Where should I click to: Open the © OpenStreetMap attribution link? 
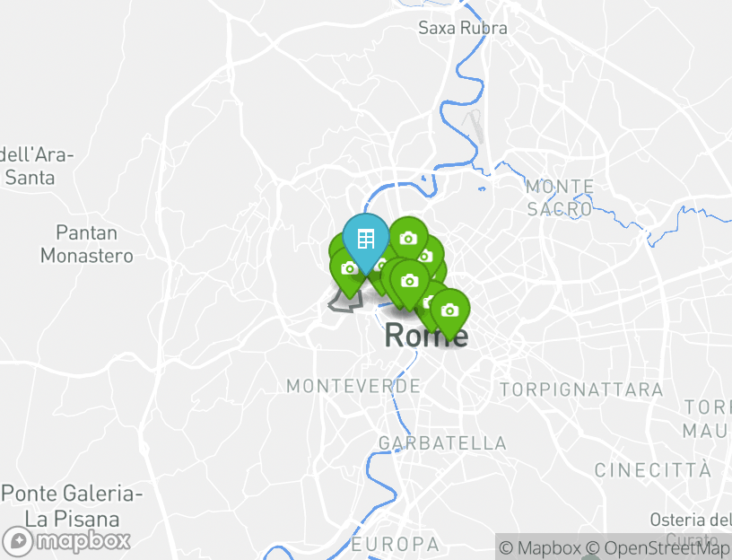658,547
